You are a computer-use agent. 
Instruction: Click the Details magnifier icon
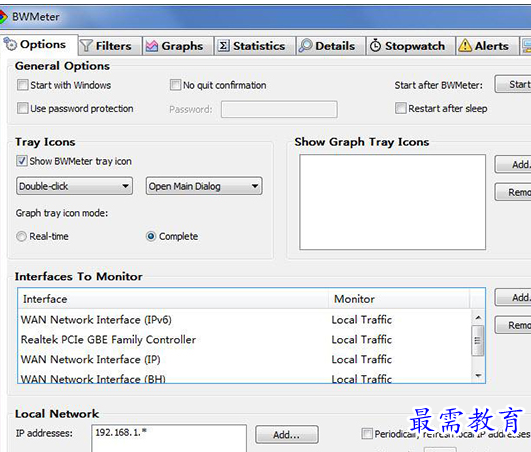tap(305, 46)
